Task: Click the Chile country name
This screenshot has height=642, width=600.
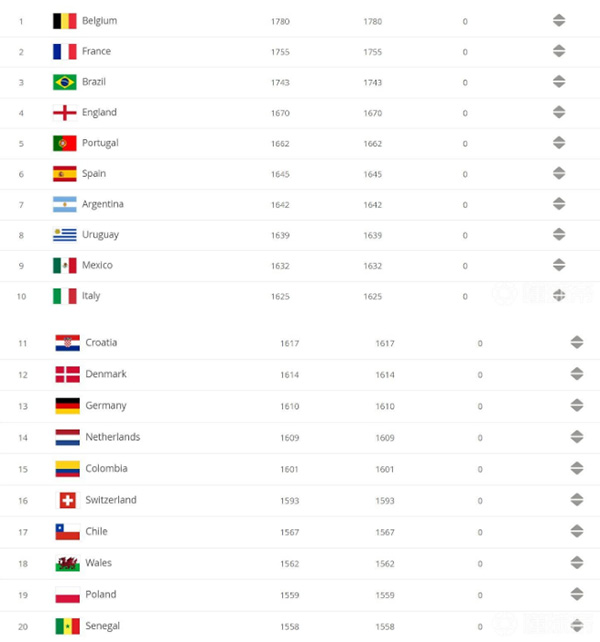Action: tap(96, 531)
